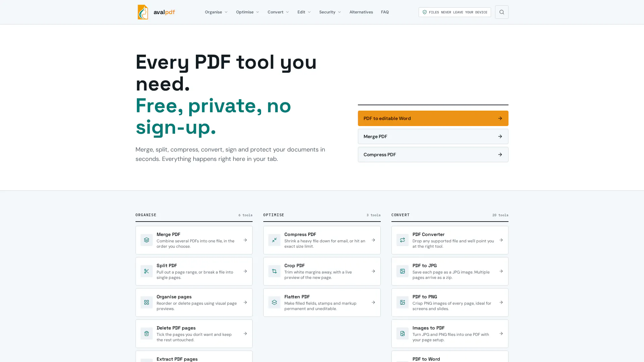The width and height of the screenshot is (644, 362).
Task: Click the PDF to JPG image icon
Action: pos(402,271)
